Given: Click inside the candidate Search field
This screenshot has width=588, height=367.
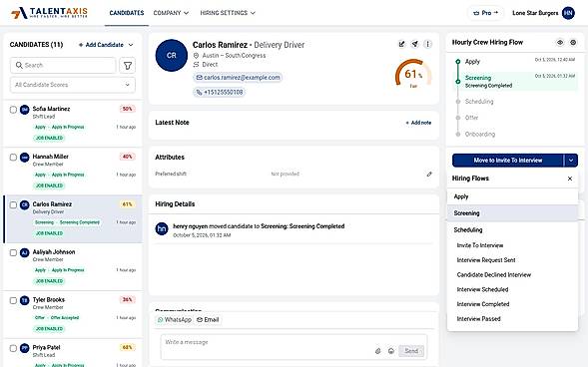Looking at the screenshot, I should [63, 66].
